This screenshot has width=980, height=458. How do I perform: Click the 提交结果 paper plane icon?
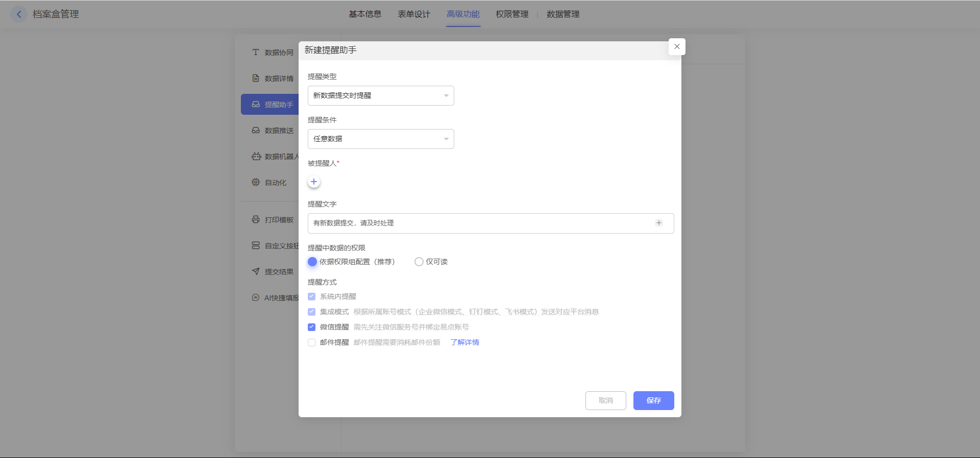click(256, 271)
